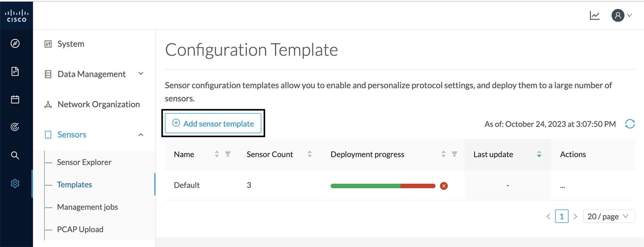The image size is (644, 247).
Task: Open the Name column filter icon
Action: (228, 154)
